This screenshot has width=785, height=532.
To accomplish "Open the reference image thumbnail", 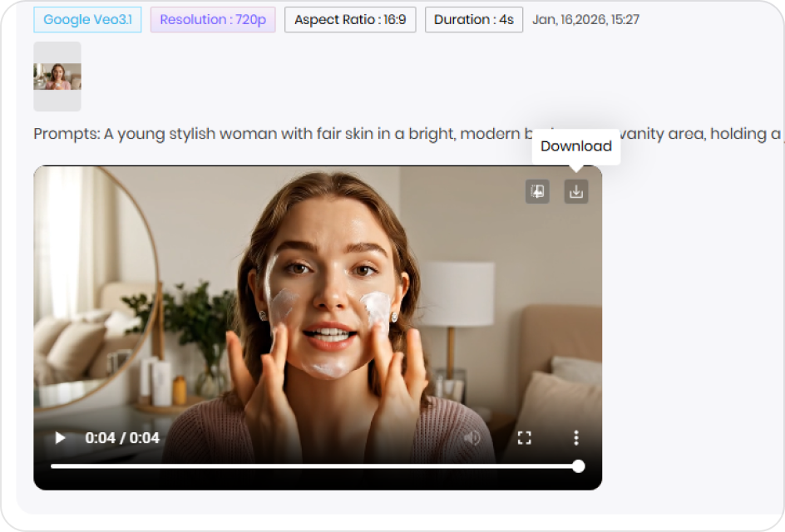I will [57, 76].
